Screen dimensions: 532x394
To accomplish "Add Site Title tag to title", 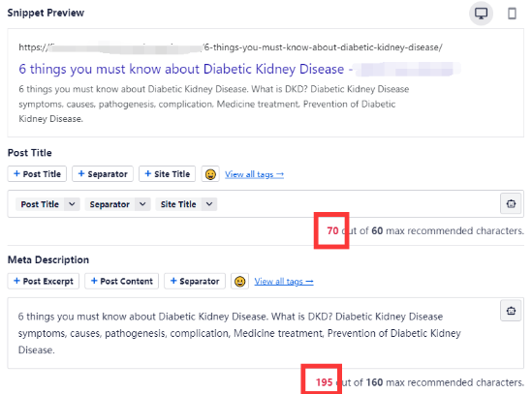I will coord(167,174).
